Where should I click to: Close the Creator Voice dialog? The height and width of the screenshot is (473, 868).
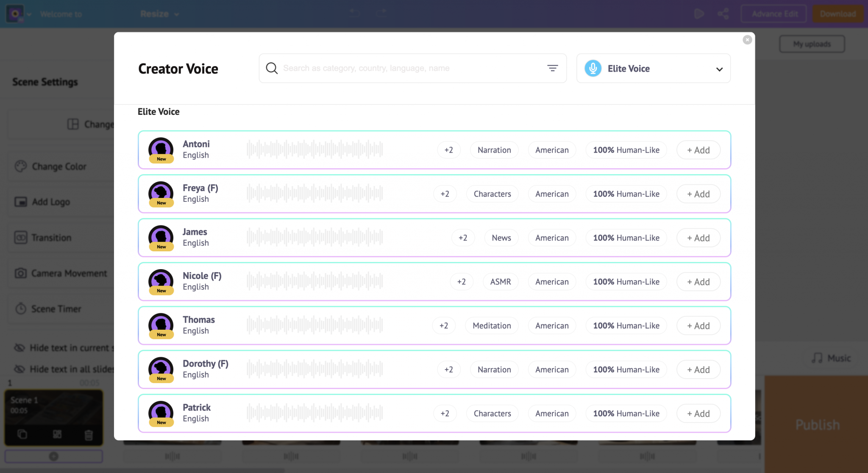tap(747, 40)
